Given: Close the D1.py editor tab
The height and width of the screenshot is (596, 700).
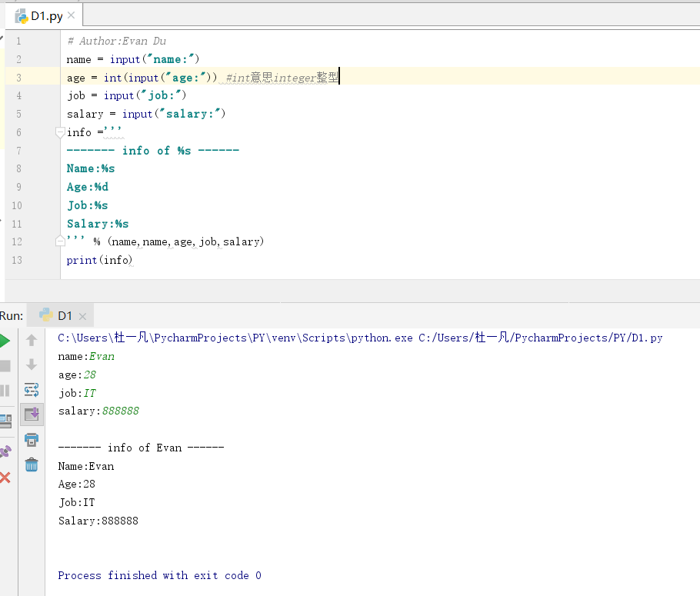Looking at the screenshot, I should click(72, 16).
